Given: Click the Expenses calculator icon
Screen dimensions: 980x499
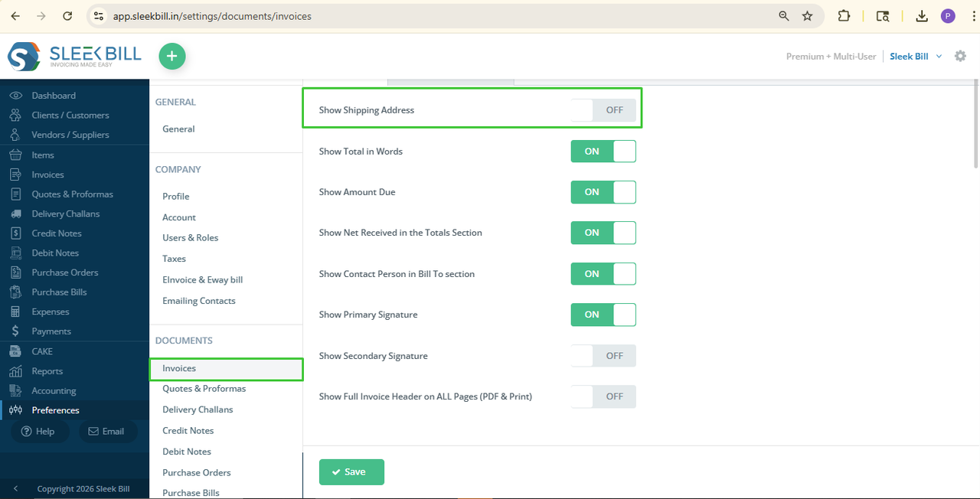Looking at the screenshot, I should [15, 311].
